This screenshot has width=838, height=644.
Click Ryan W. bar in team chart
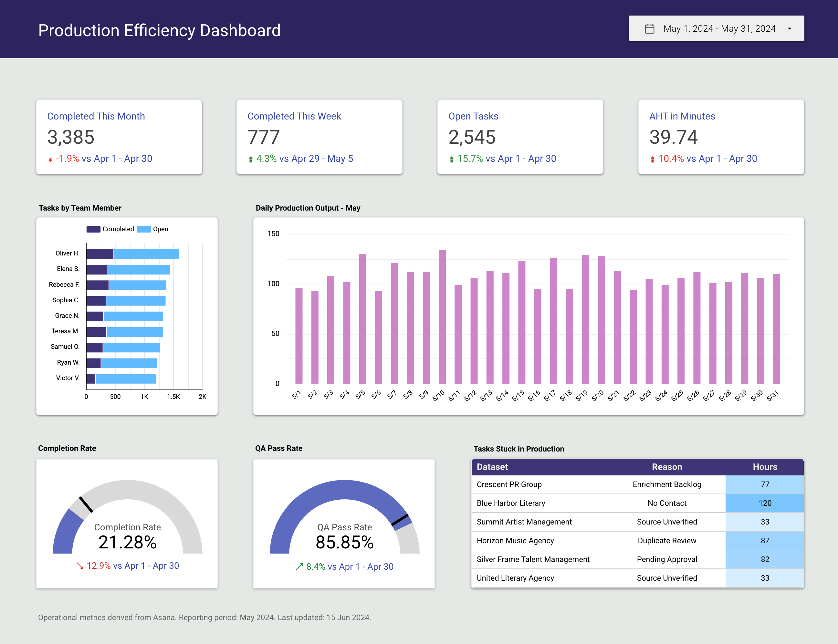point(121,363)
